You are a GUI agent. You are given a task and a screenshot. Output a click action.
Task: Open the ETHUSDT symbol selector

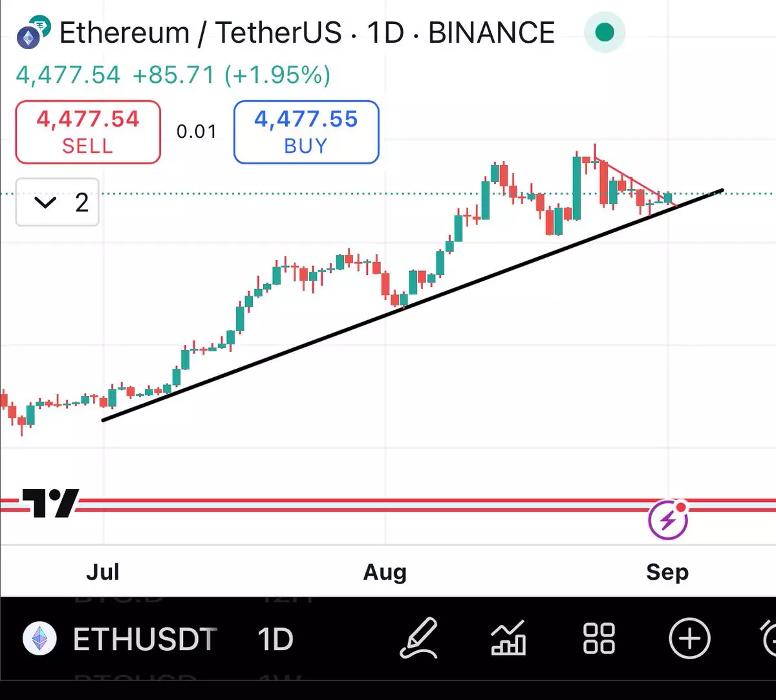pos(145,639)
